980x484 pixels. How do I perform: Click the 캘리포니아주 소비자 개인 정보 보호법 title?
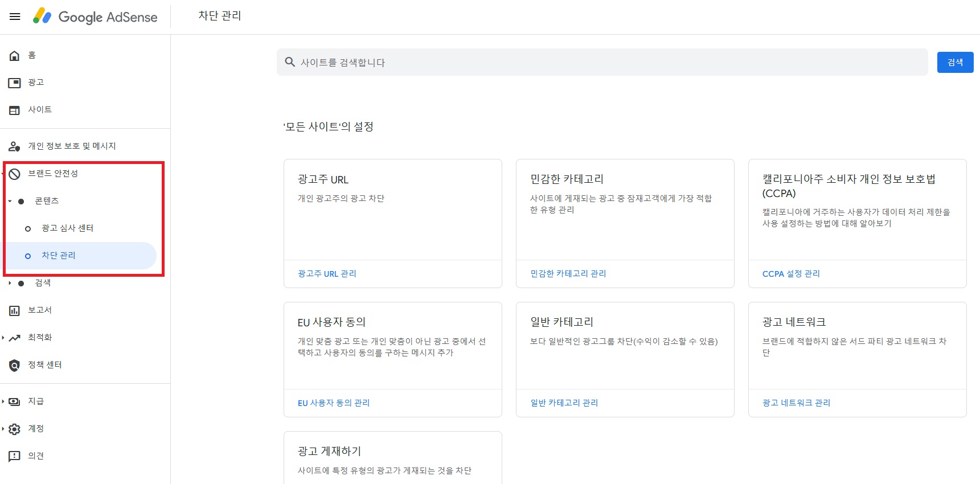pos(848,186)
